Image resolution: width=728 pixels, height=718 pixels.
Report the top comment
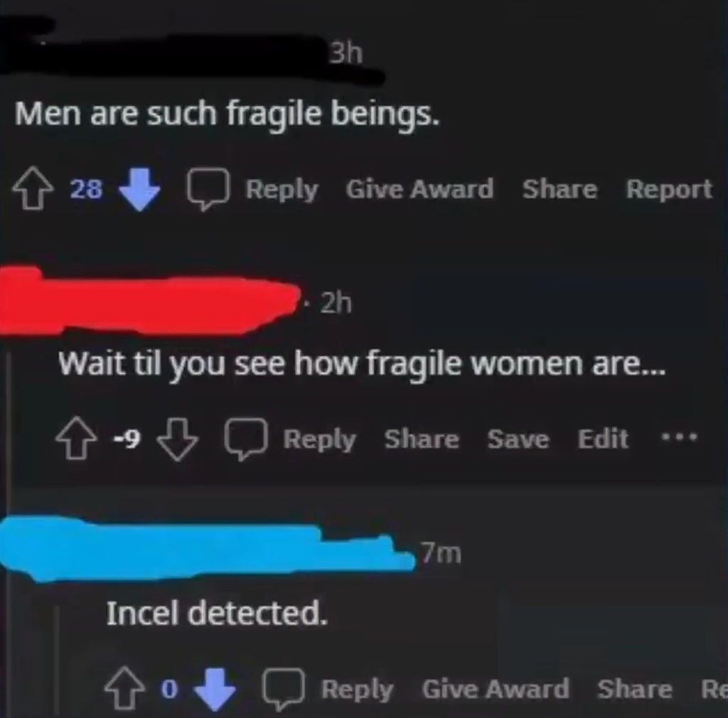(669, 189)
